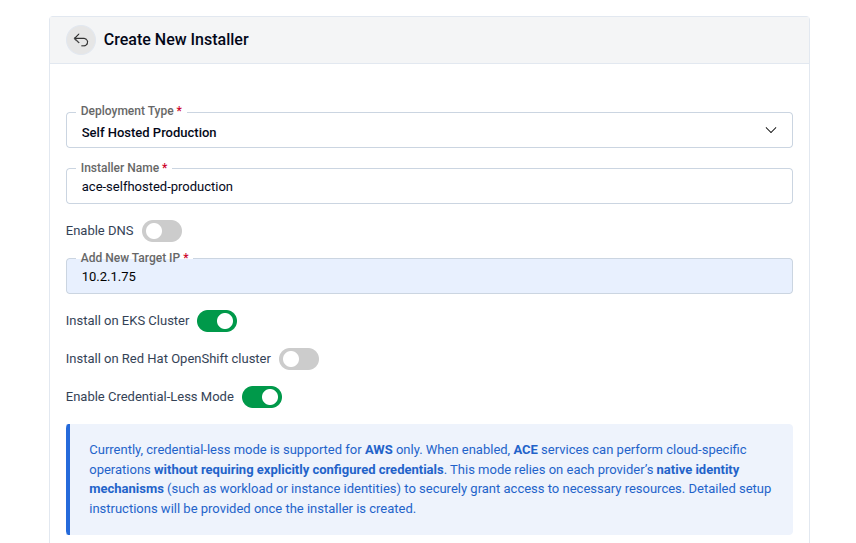Focus the Add New Target IP field

[x=430, y=277]
